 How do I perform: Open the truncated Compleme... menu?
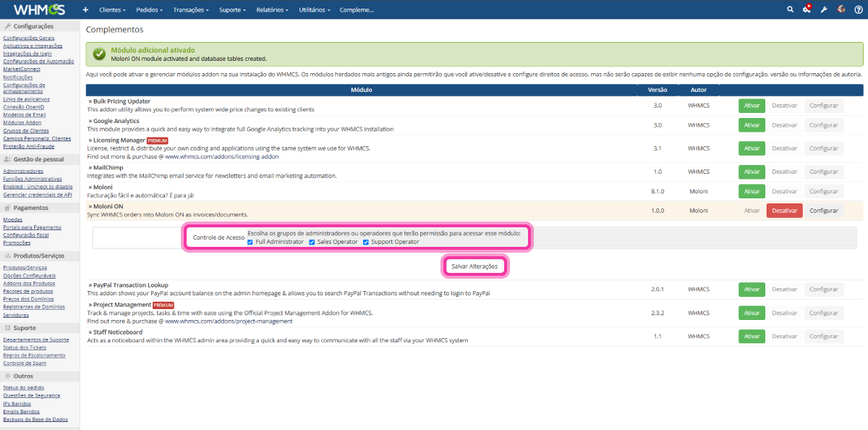click(x=357, y=10)
